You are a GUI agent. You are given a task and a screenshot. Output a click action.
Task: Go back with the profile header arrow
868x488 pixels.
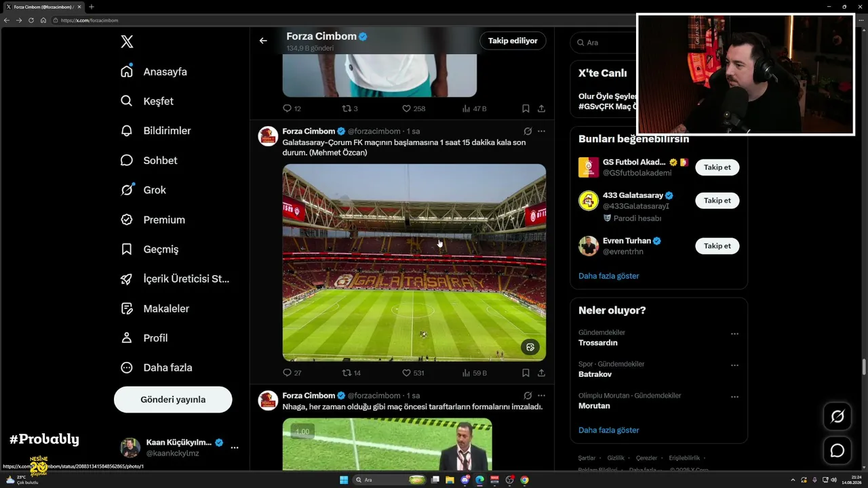coord(263,41)
